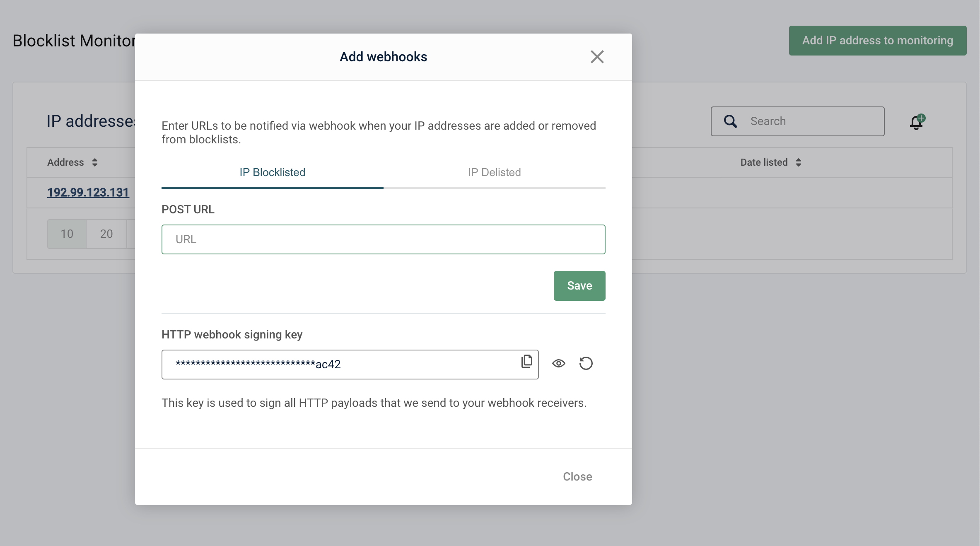The width and height of the screenshot is (980, 546).
Task: Click the search magnifier icon
Action: [730, 121]
